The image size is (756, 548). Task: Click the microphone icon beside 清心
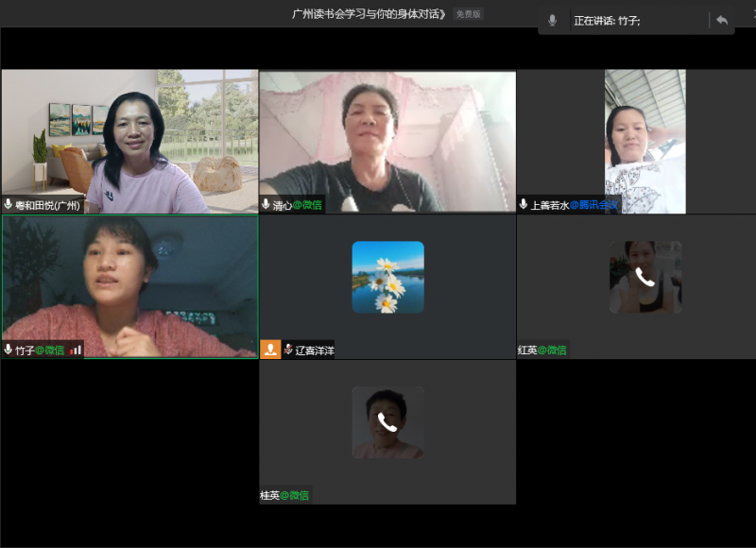coord(266,204)
